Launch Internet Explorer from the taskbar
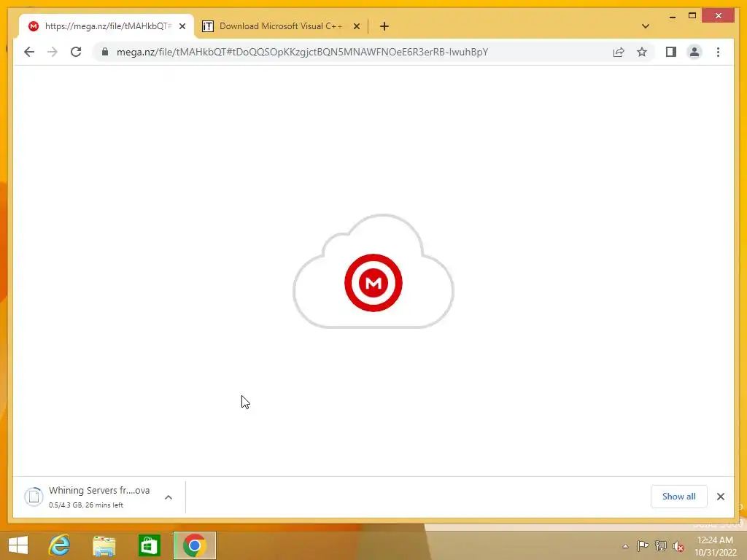This screenshot has height=560, width=747. (60, 545)
